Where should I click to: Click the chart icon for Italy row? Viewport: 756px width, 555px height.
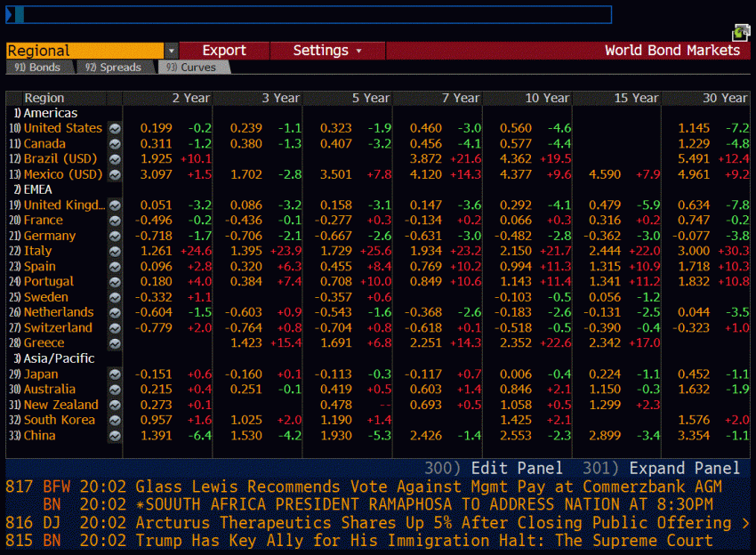click(115, 251)
